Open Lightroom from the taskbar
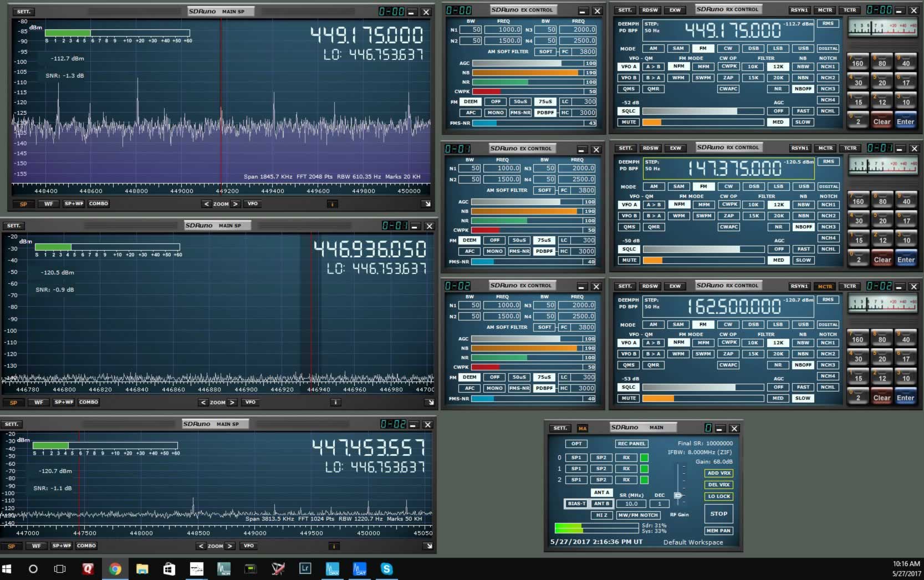924x580 pixels. tap(305, 569)
